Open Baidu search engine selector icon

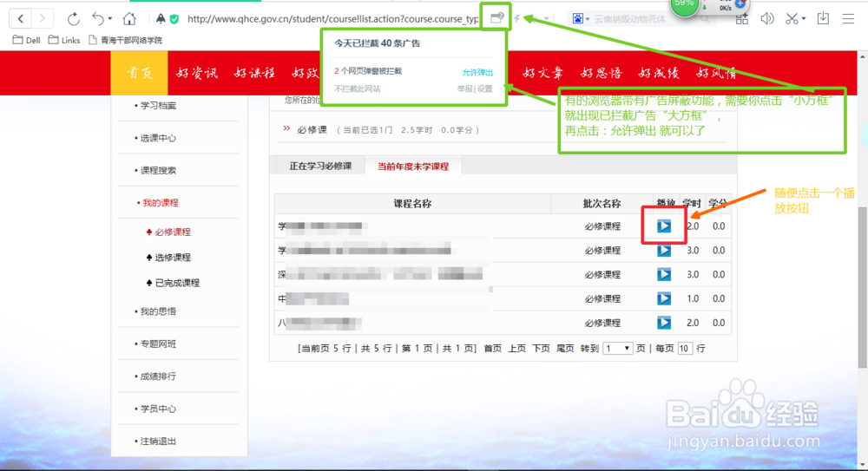(x=578, y=19)
